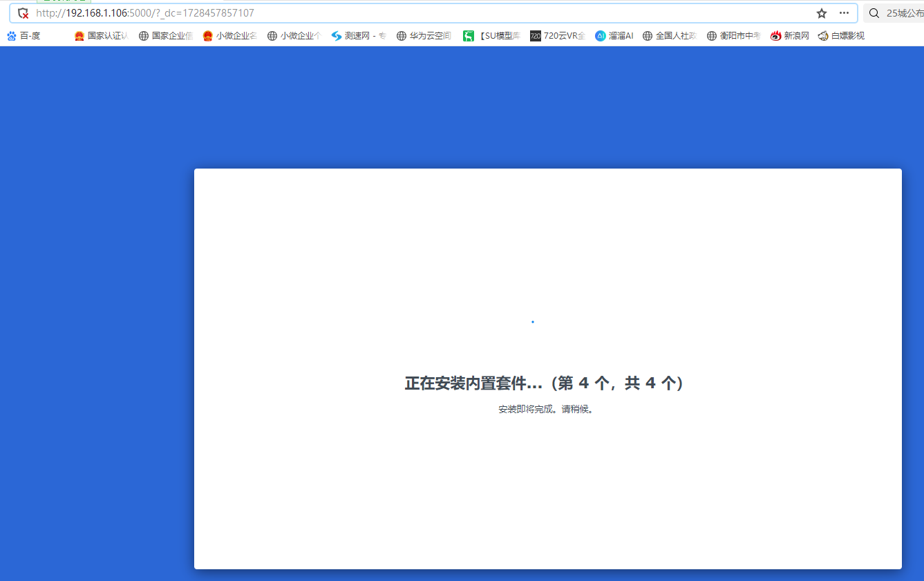Click the search magnifier icon
The height and width of the screenshot is (581, 924).
874,13
